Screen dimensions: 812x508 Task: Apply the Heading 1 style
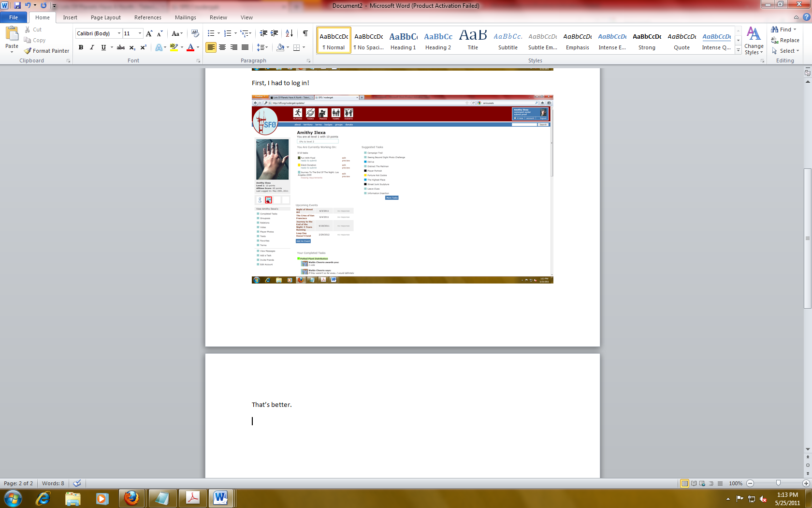(403, 40)
